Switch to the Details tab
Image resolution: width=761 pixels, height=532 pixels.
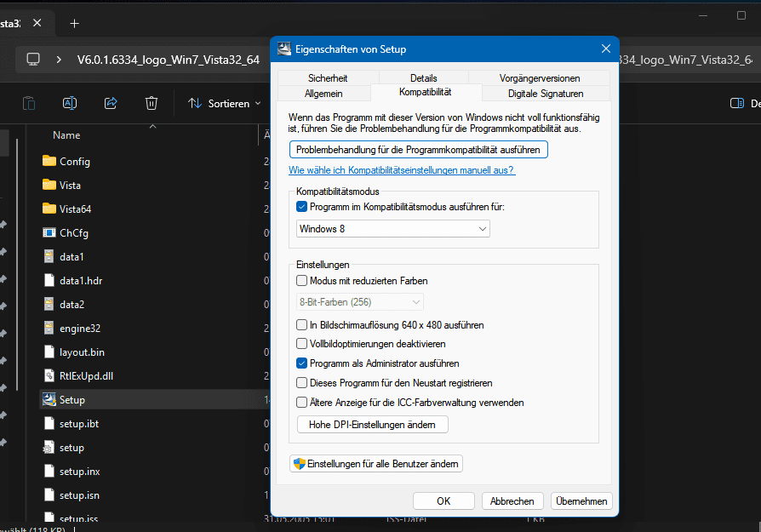423,77
